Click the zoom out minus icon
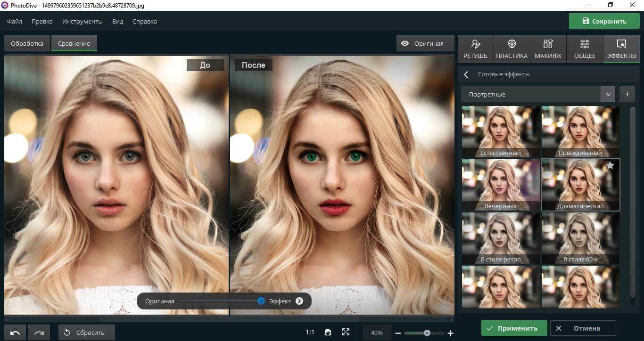This screenshot has width=644, height=341. [x=398, y=333]
